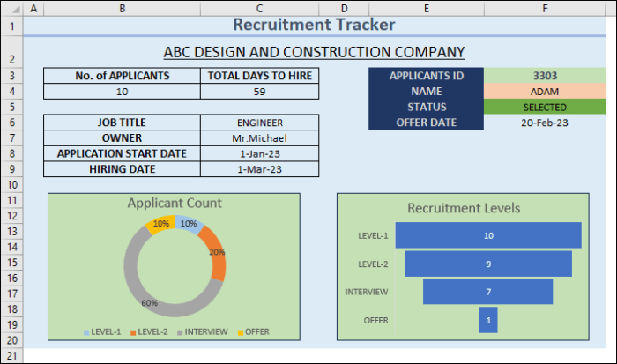Select column C header
Viewport: 617px width, 364px height.
point(259,8)
